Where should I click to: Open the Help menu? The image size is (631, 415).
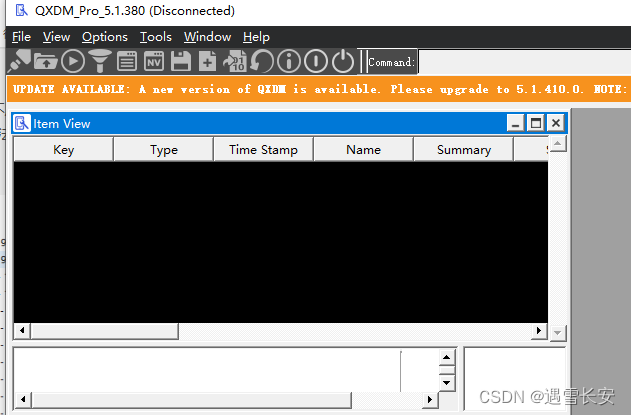256,37
